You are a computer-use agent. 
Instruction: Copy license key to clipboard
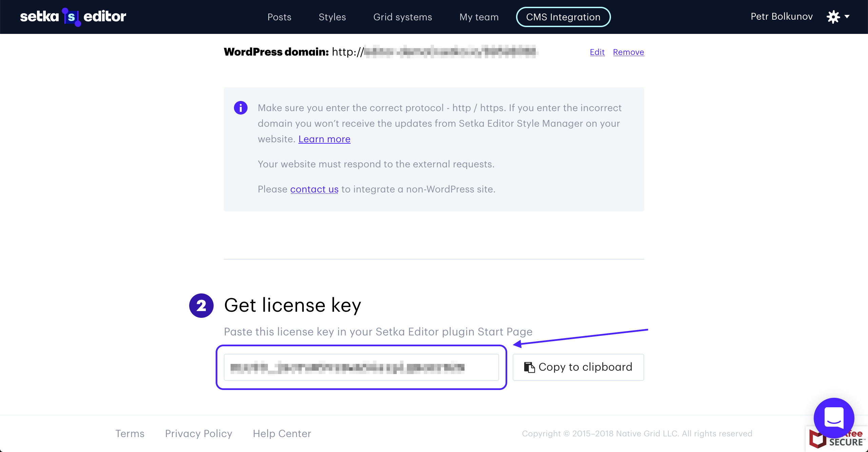click(x=578, y=367)
